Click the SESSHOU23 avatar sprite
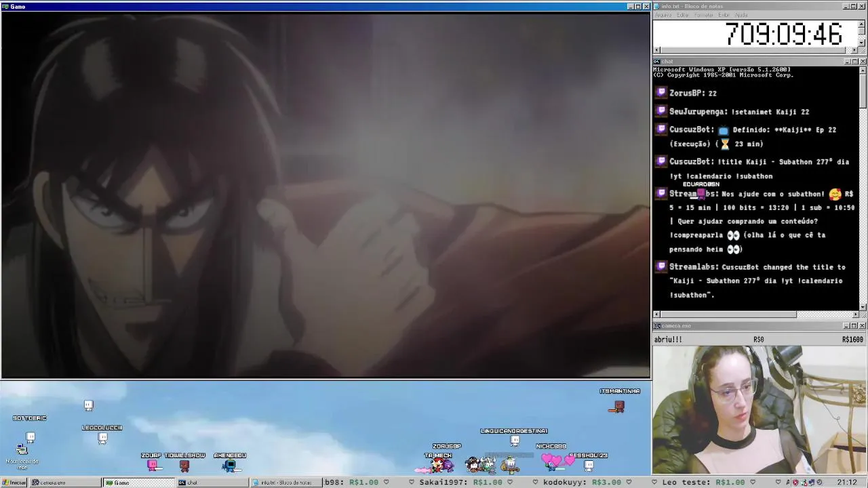The height and width of the screenshot is (488, 868). (589, 466)
